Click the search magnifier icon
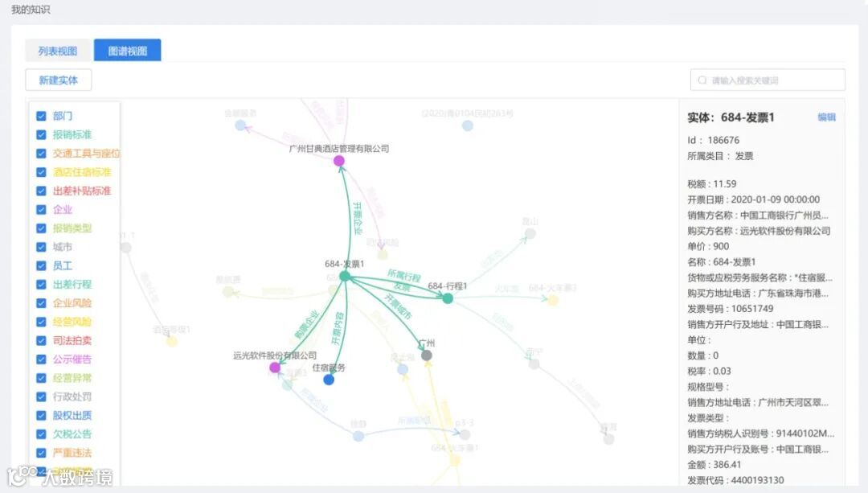This screenshot has width=868, height=493. click(702, 80)
